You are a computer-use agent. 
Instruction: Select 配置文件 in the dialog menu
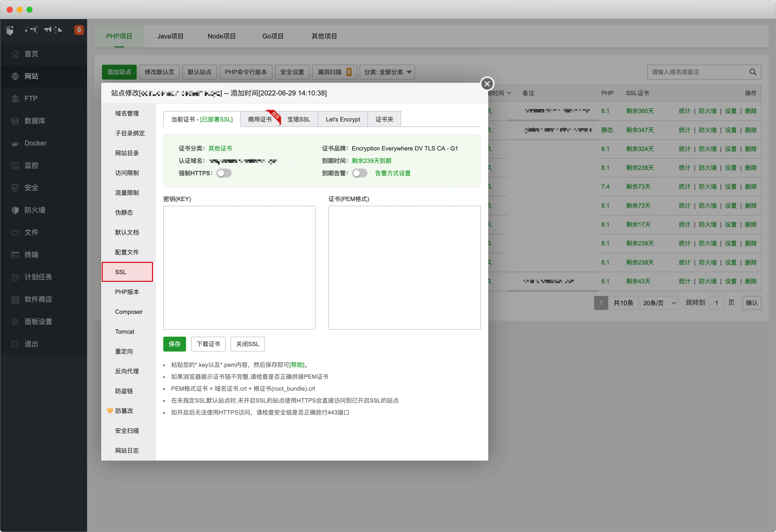127,252
